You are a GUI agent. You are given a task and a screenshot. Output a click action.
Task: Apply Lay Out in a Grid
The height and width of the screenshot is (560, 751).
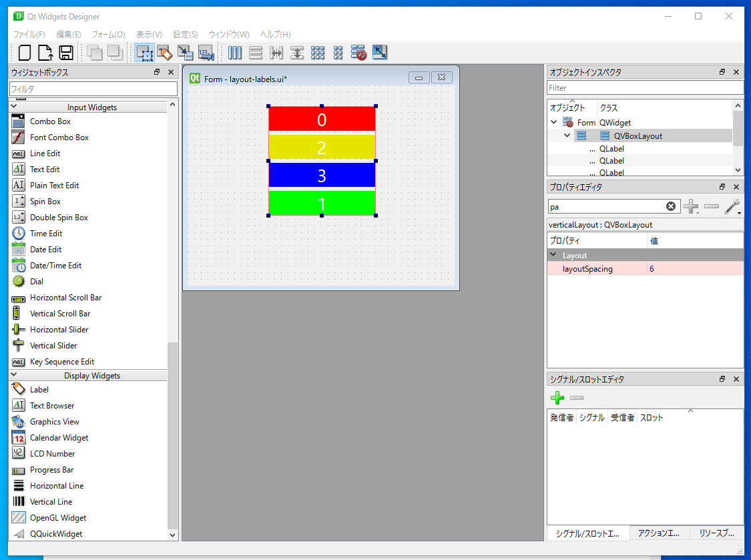click(x=318, y=53)
